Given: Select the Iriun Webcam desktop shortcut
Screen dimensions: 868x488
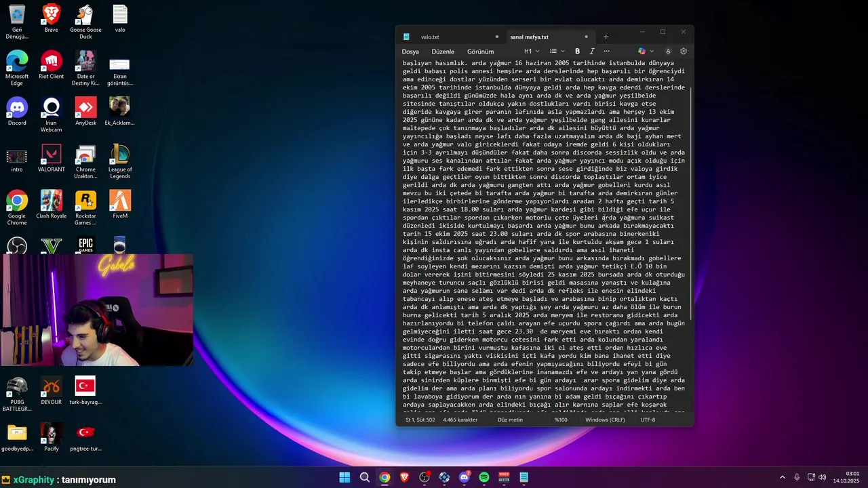Looking at the screenshot, I should [52, 115].
